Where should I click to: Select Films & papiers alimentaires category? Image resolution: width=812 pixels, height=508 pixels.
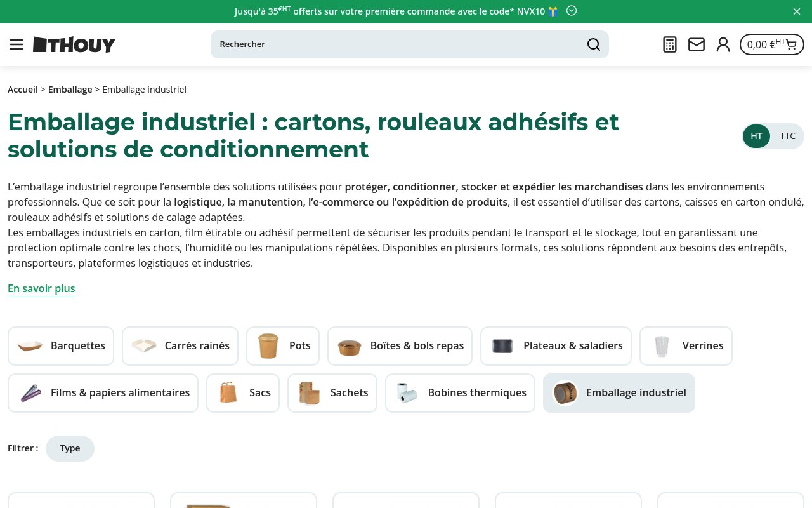click(103, 393)
